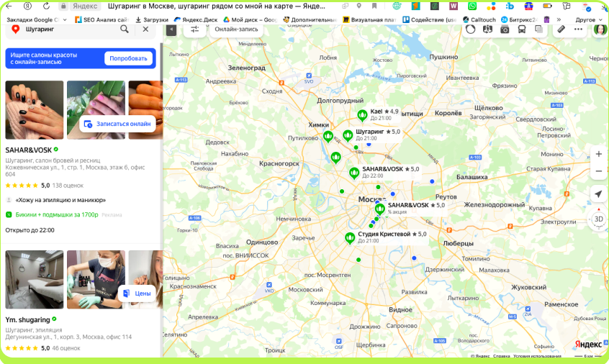609x364 pixels.
Task: Click the search magnifier in Шугаринг field
Action: coord(125,29)
